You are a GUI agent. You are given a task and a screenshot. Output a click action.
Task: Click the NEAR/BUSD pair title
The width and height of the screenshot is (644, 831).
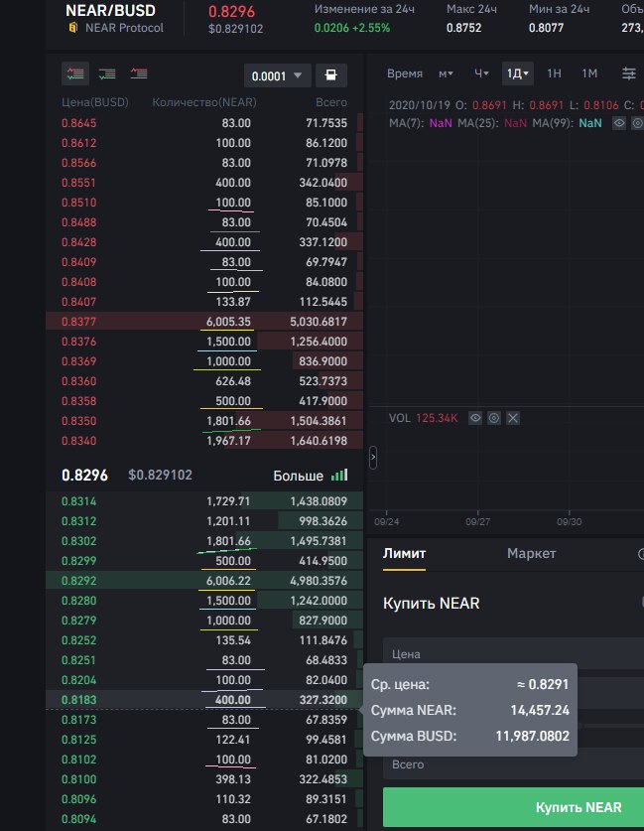point(110,11)
